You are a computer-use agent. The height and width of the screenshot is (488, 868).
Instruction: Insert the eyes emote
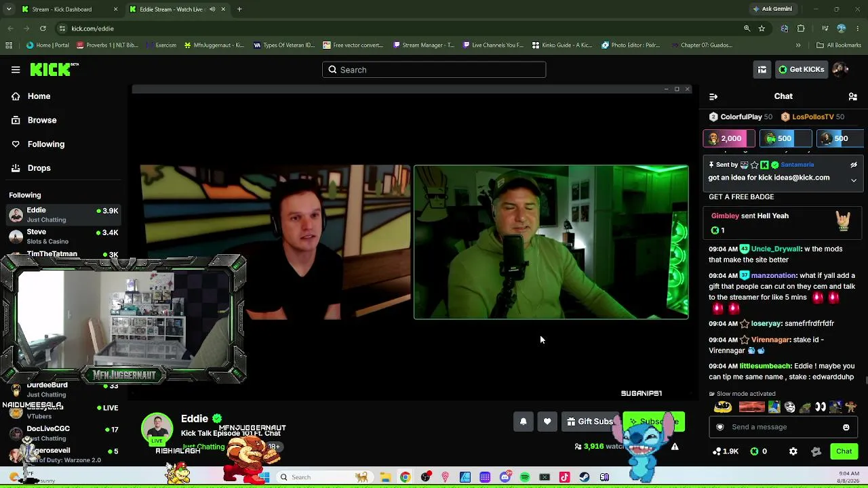pos(821,407)
